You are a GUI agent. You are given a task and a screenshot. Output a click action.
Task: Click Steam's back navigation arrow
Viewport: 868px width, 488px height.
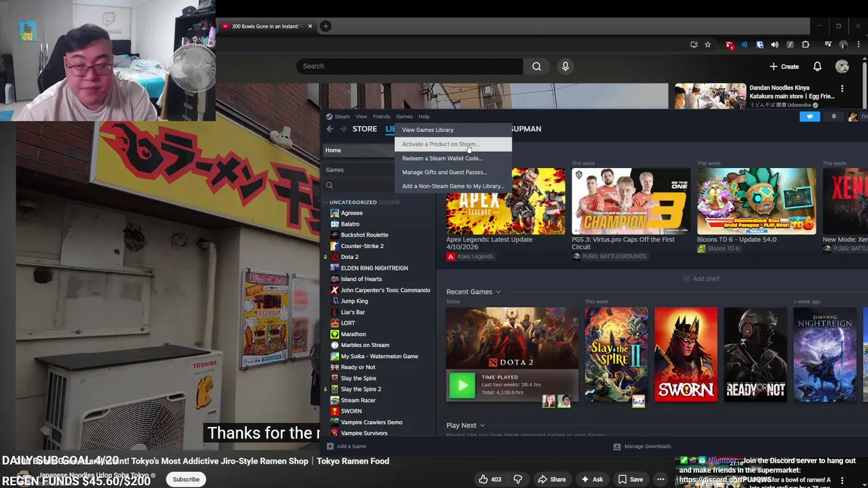pos(330,129)
